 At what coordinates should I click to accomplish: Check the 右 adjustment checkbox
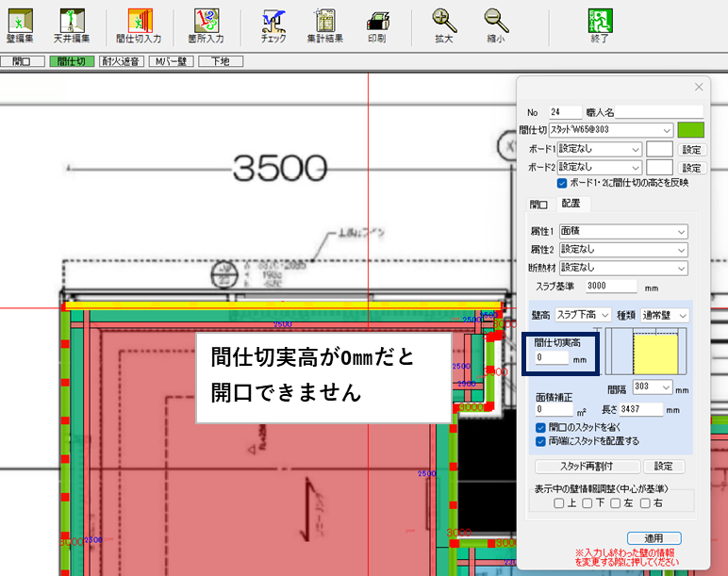coord(645,503)
